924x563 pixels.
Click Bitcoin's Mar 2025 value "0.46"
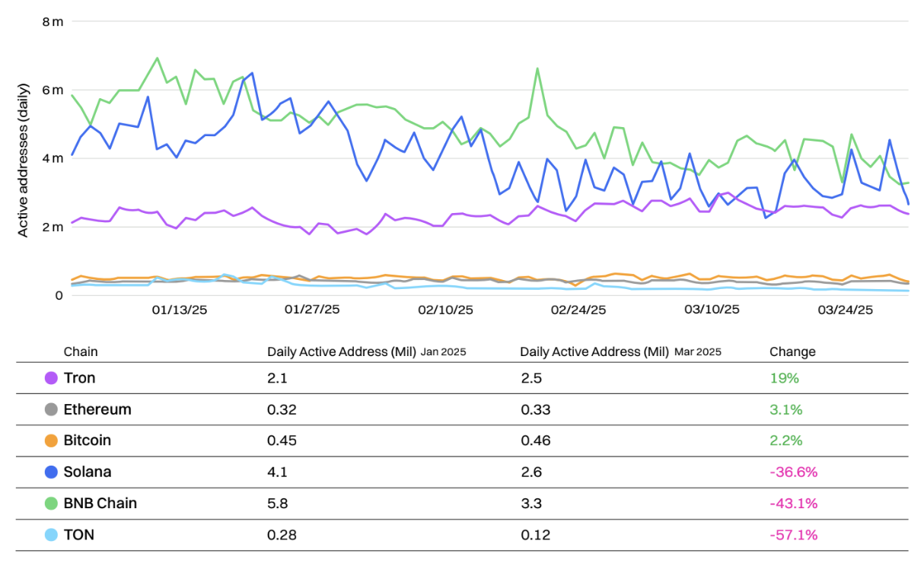click(x=534, y=441)
